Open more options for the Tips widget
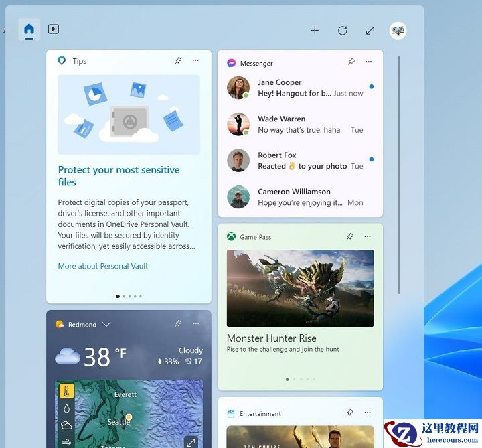Image resolution: width=482 pixels, height=448 pixels. click(x=195, y=60)
